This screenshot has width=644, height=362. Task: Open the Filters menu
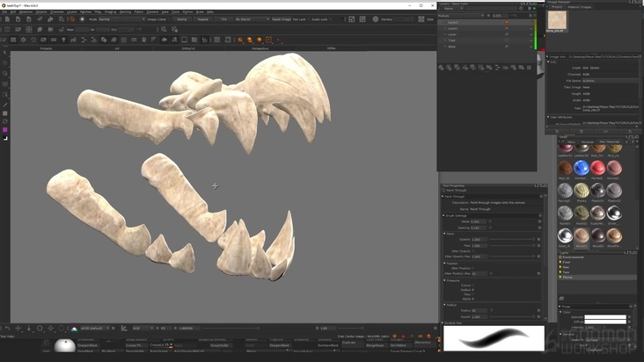point(139,12)
